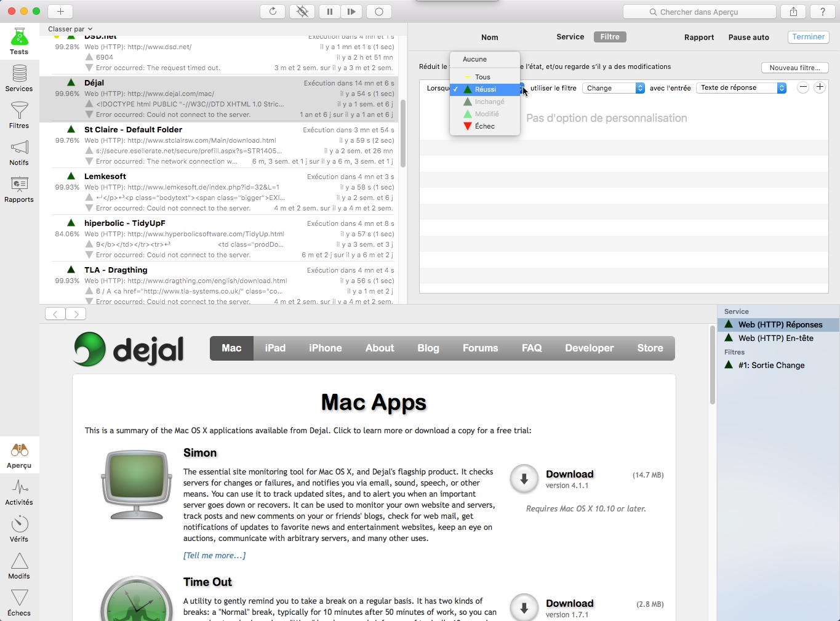Select the St Claire - Default Folder test
This screenshot has height=621, width=840.
click(x=218, y=145)
